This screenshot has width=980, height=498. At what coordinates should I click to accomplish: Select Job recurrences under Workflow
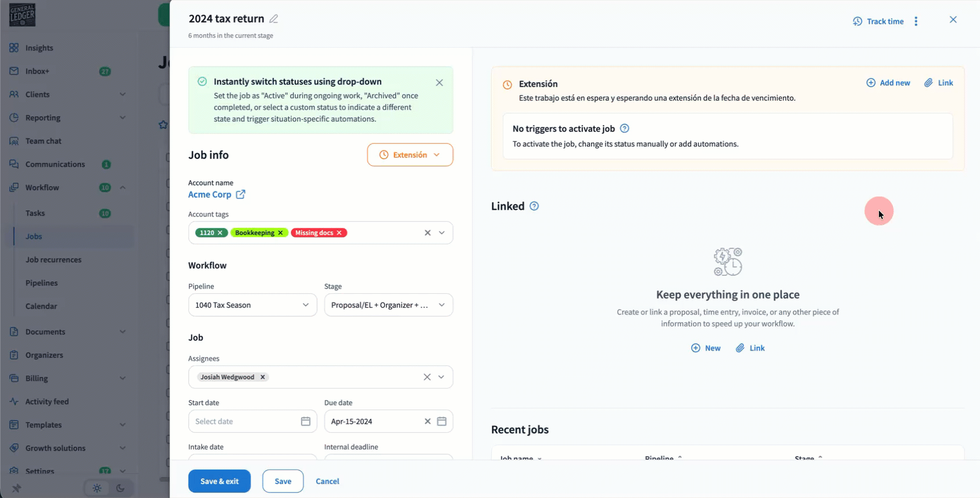pos(53,259)
